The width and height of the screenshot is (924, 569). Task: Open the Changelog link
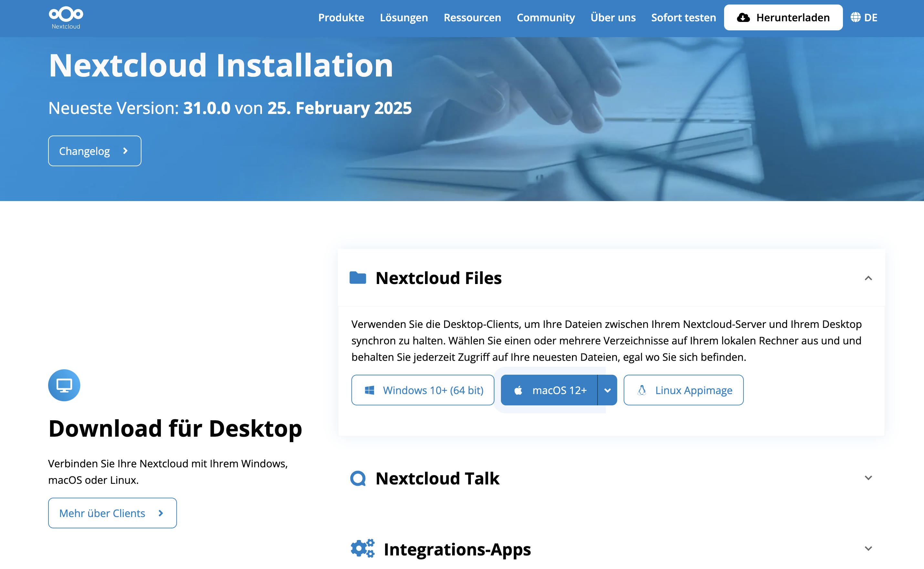[95, 151]
